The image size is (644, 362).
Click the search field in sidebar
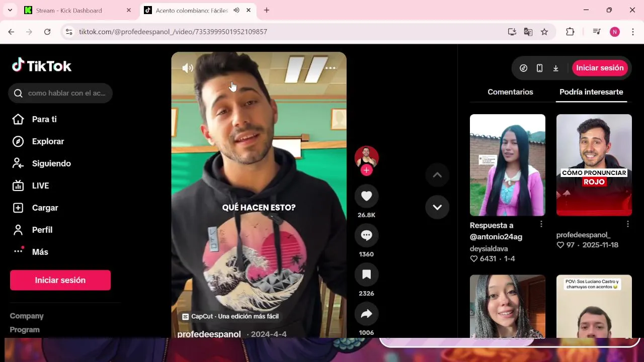click(60, 93)
